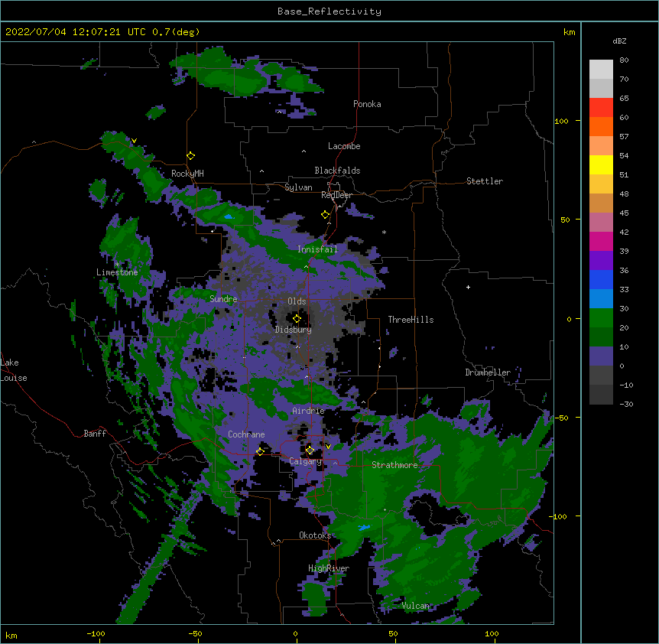
Task: Click the HighRiver label
Action: tap(329, 568)
